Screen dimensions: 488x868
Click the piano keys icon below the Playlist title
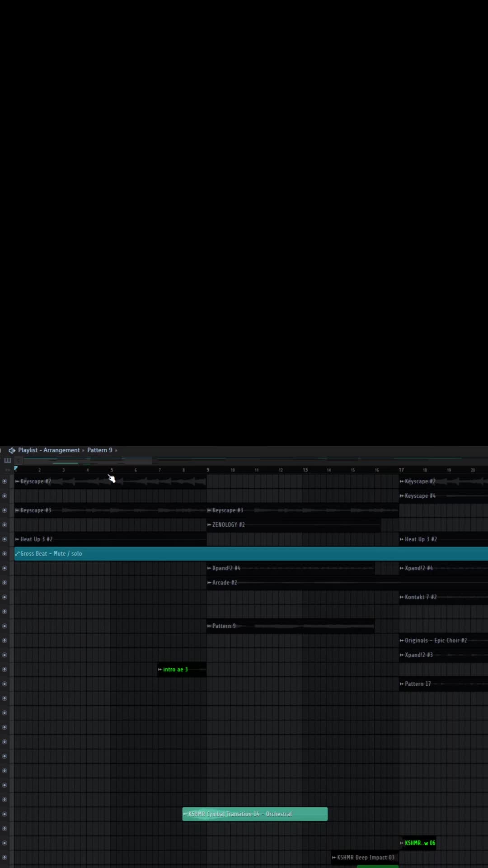pos(8,461)
